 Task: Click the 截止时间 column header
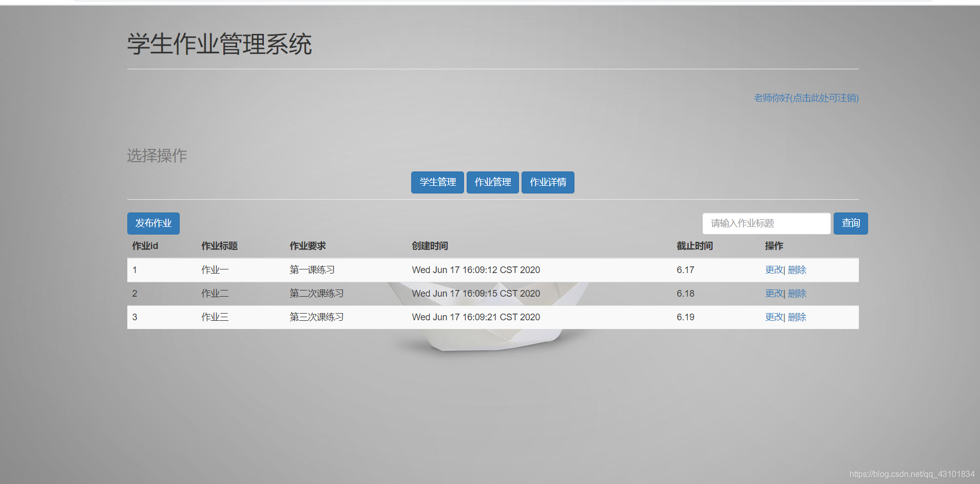tap(695, 246)
